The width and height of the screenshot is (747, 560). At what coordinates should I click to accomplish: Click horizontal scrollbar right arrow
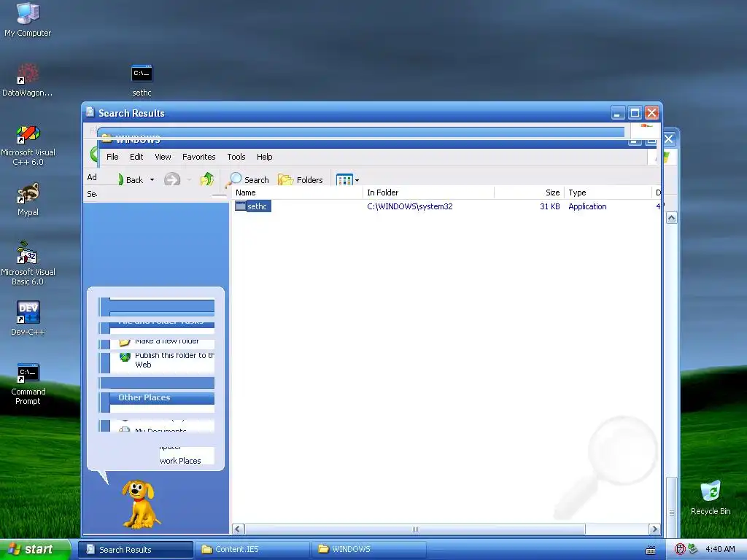click(654, 529)
